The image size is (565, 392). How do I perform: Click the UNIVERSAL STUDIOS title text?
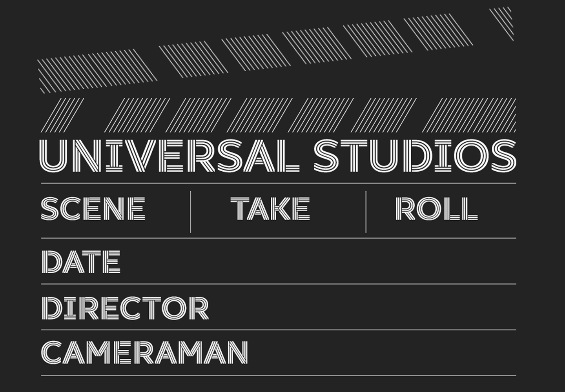[x=278, y=156]
